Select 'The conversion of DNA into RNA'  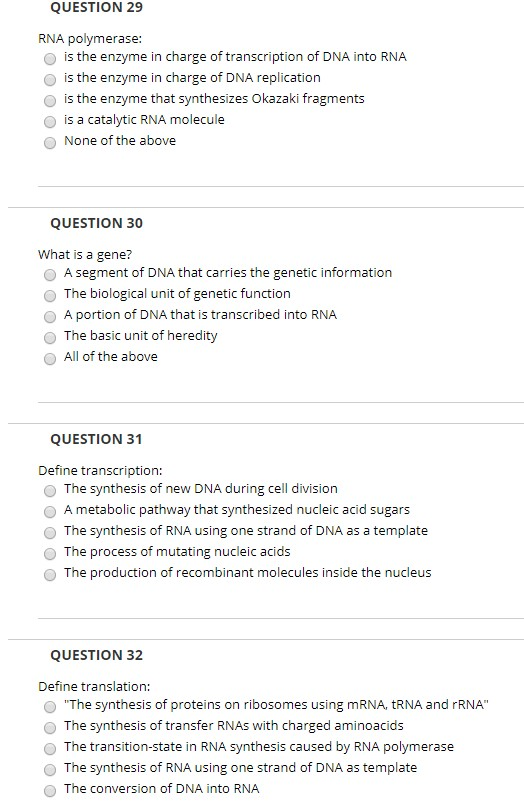click(x=50, y=791)
